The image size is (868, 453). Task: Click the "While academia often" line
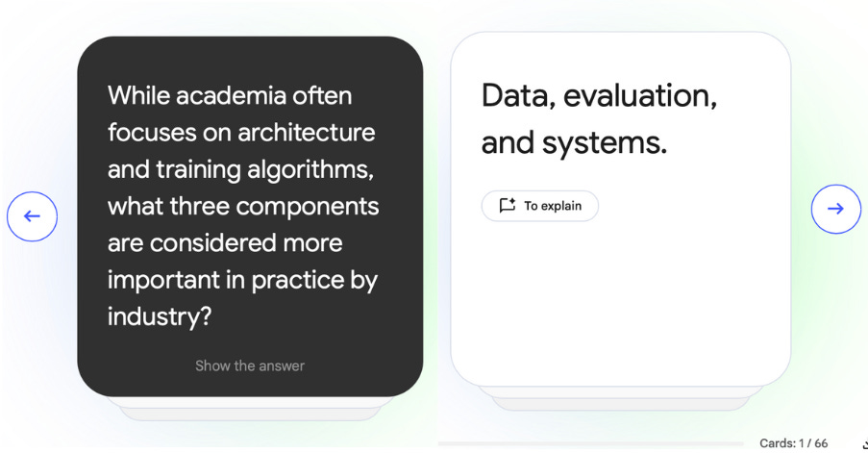pyautogui.click(x=230, y=96)
